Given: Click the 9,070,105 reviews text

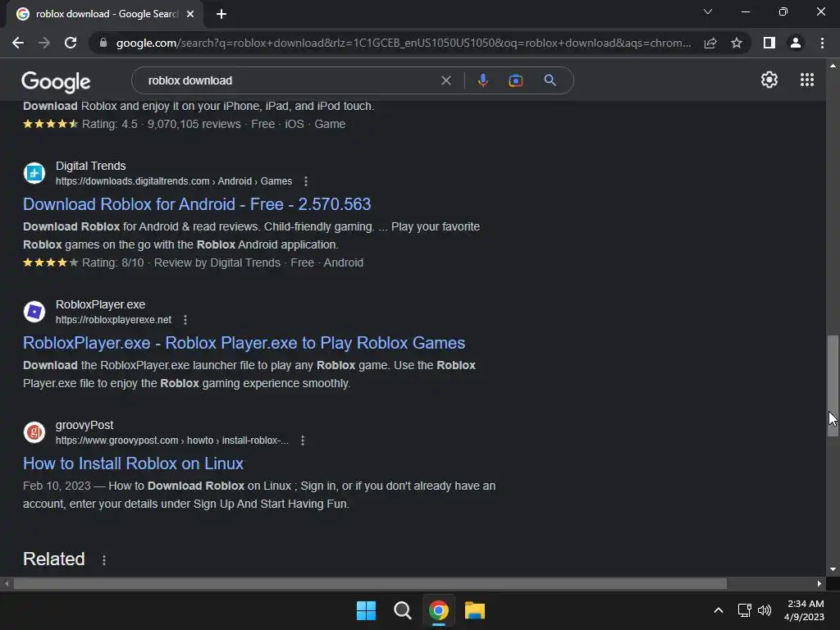Looking at the screenshot, I should coord(194,124).
